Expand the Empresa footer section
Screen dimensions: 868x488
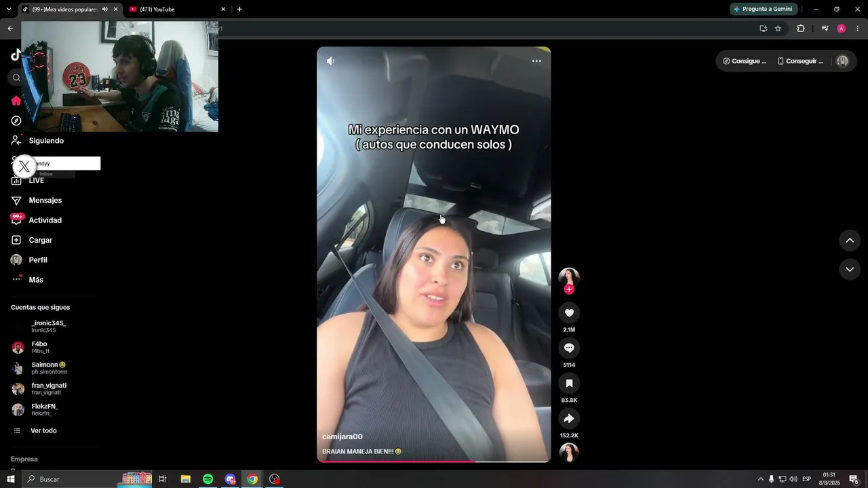[x=24, y=459]
